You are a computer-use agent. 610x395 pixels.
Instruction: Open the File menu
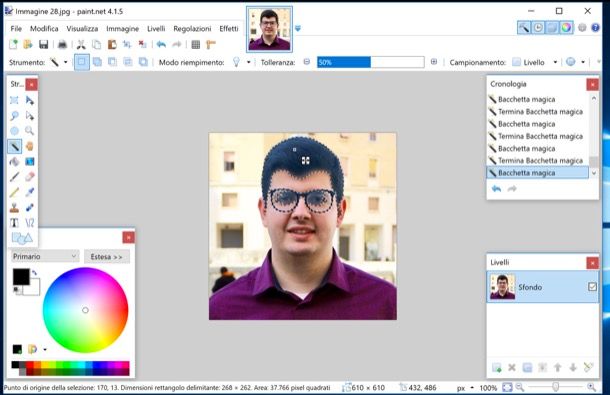16,29
